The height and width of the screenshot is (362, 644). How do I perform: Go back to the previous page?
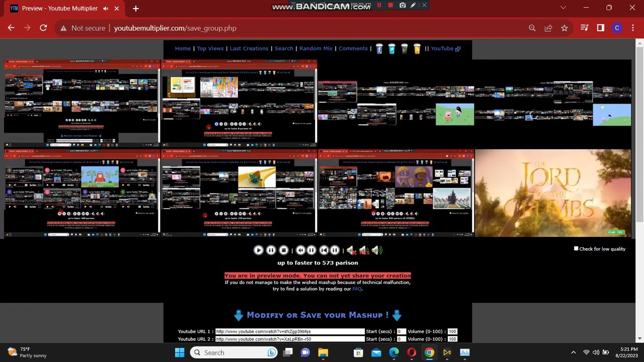point(11,28)
